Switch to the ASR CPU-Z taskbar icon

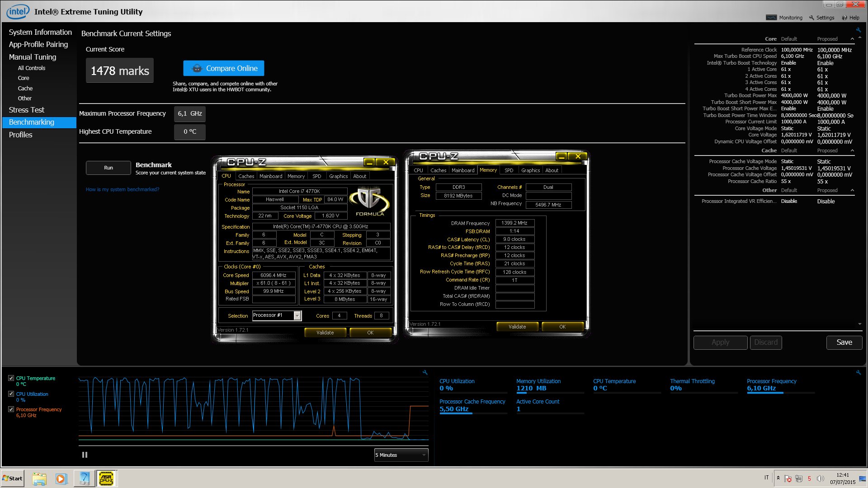point(106,479)
